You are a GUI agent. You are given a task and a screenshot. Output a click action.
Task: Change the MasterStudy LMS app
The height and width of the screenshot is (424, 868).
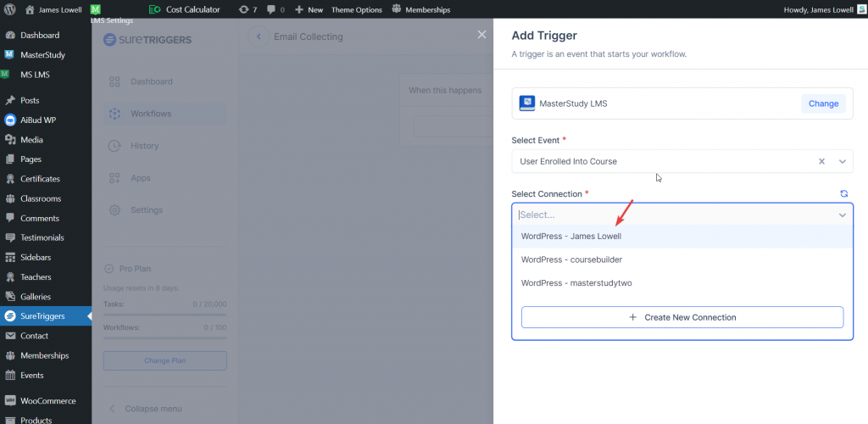[x=823, y=103]
